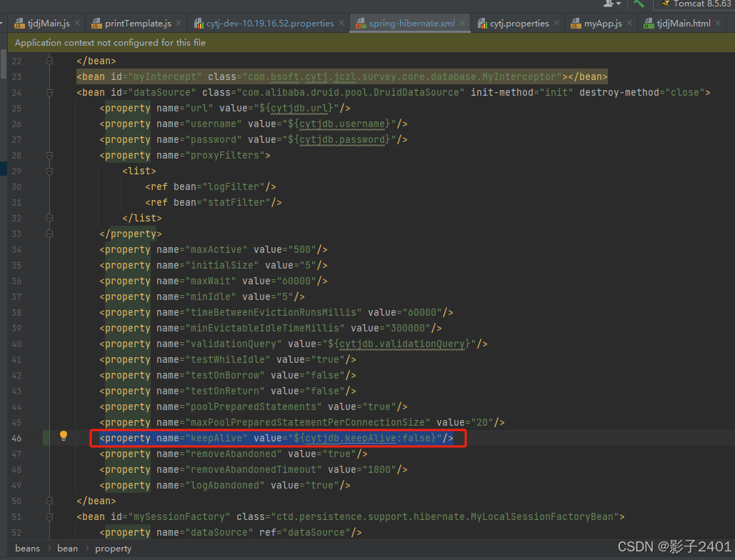Switch to the tjdjMain.js tab
The image size is (735, 560).
(x=49, y=24)
